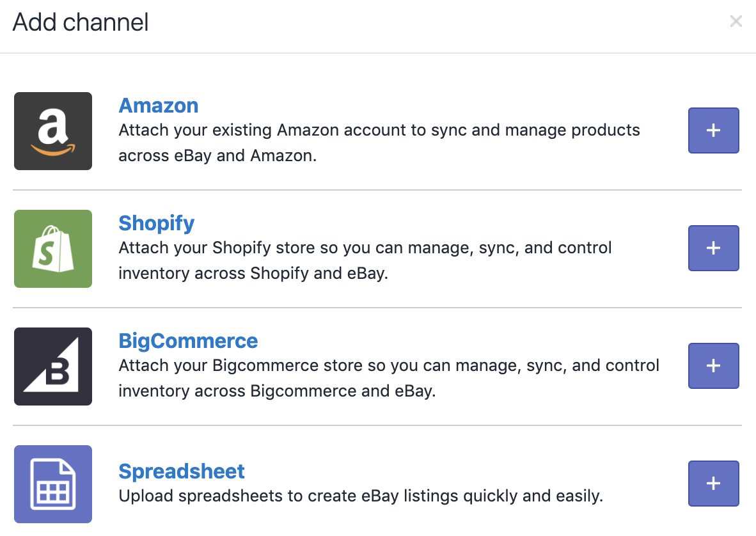Click the Spreadsheet grid icon
Viewport: 756px width, 536px height.
tap(53, 484)
